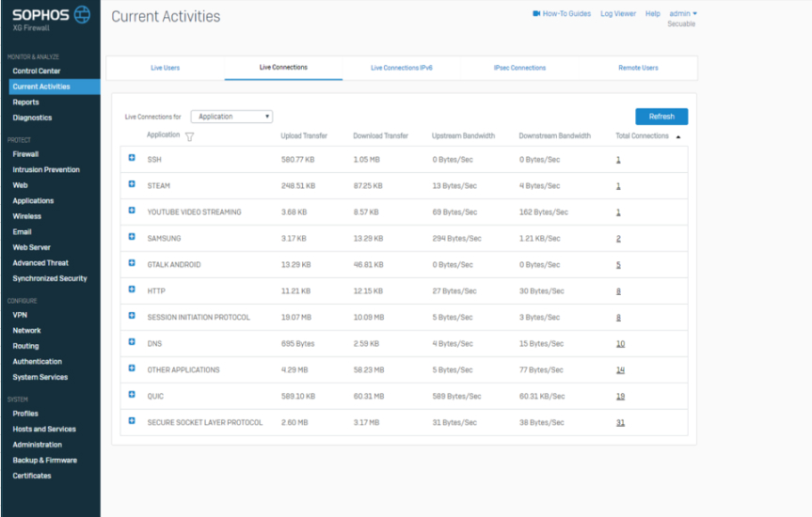
Task: Expand the SSH row plus icon
Action: 132,159
